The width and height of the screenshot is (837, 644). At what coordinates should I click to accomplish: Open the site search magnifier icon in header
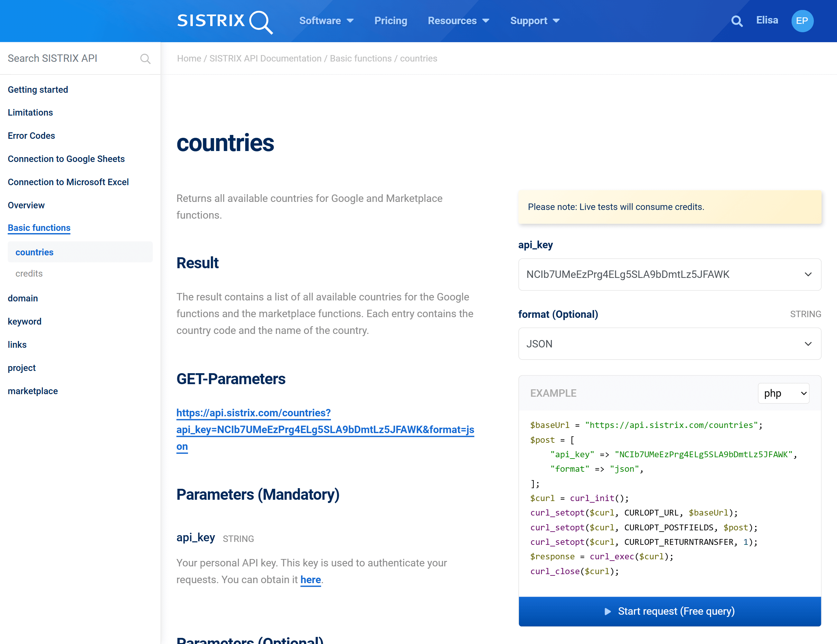click(737, 21)
